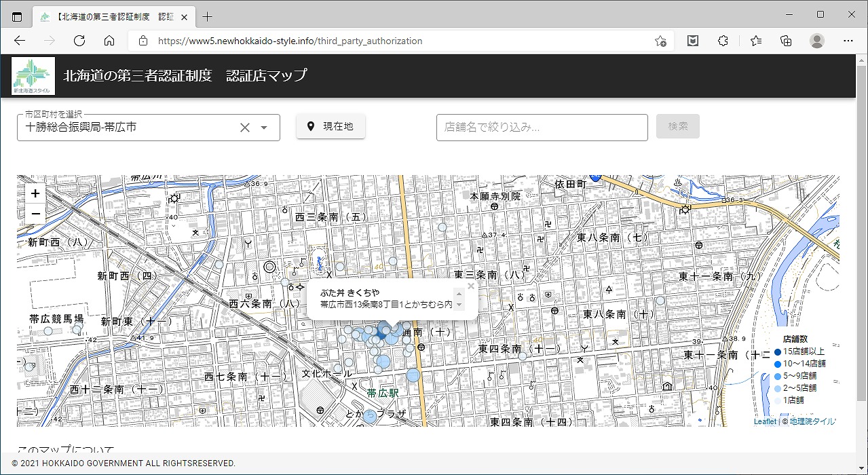Viewport: 868px width, 475px height.
Task: Expand the municipality dropdown arrow
Action: point(264,128)
